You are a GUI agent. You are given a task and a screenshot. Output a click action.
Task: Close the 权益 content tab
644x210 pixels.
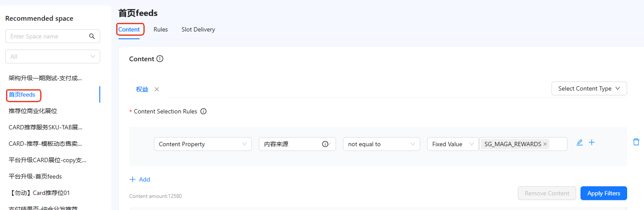click(157, 89)
